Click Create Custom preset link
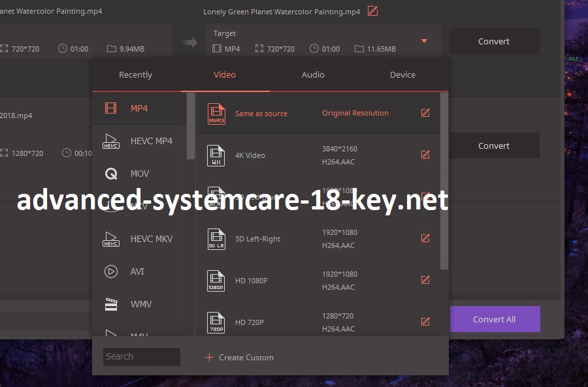The width and height of the screenshot is (588, 387). [239, 358]
